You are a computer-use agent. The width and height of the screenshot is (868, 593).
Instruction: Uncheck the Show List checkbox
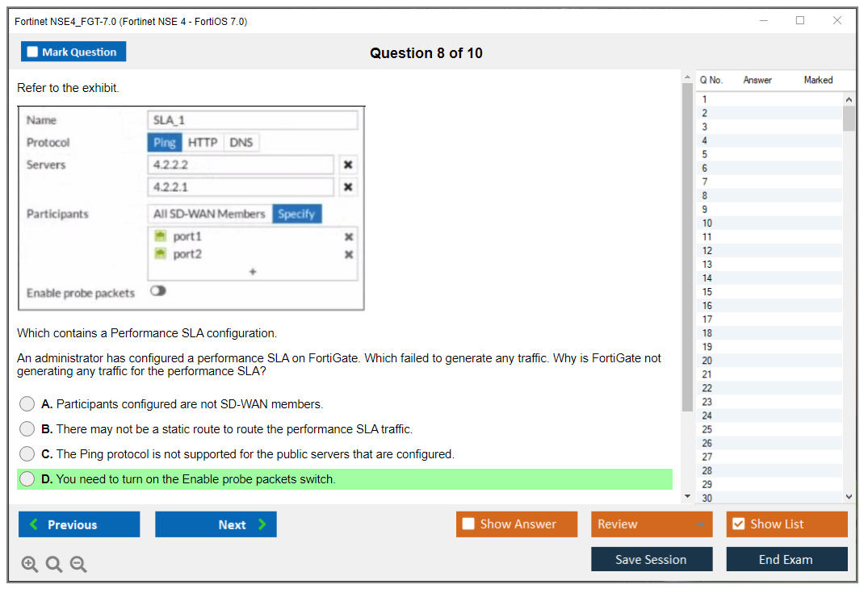[x=738, y=524]
